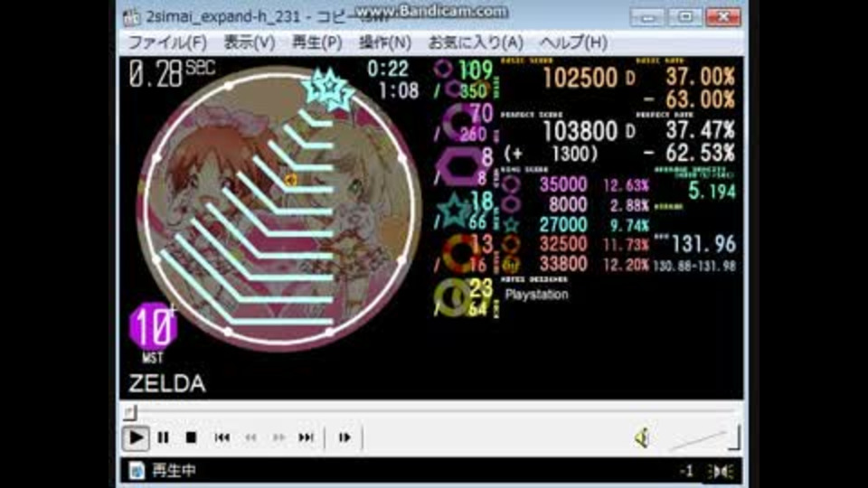
Task: Open the お気に入り(A) favorites menu
Action: coord(476,42)
